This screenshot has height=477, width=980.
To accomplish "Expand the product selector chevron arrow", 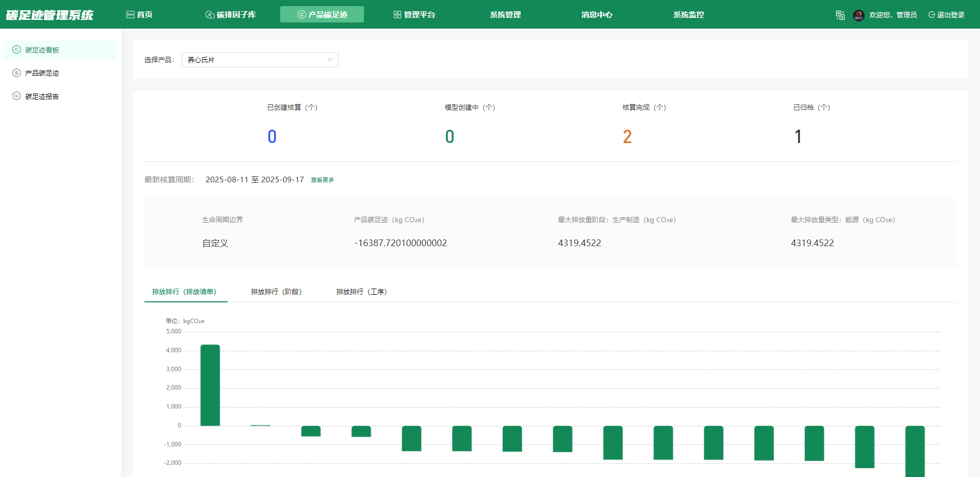I will coord(330,60).
